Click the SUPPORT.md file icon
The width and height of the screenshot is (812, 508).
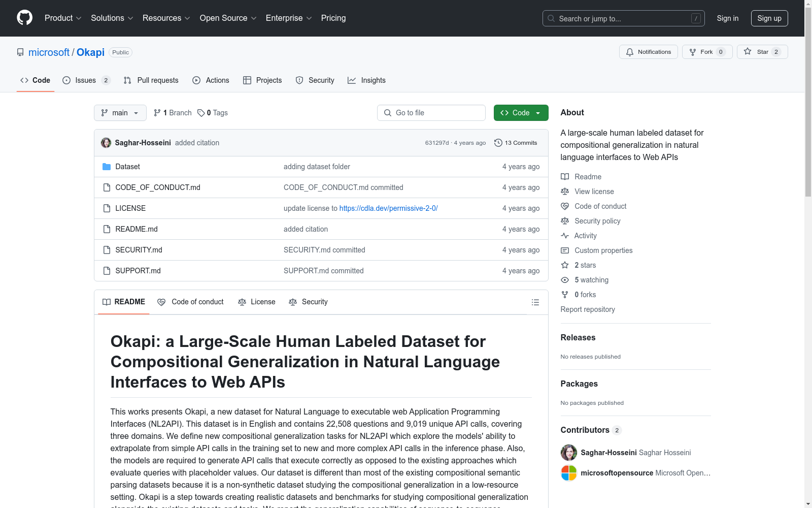tap(107, 271)
